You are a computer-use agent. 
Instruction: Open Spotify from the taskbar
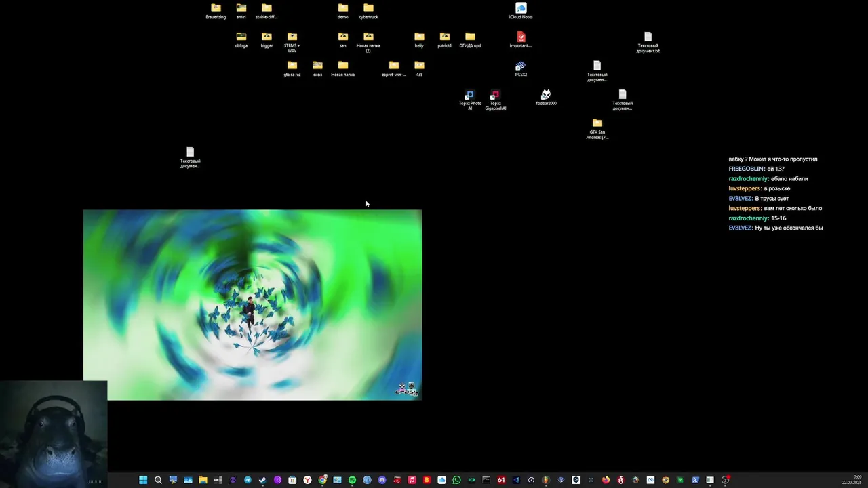click(x=352, y=480)
